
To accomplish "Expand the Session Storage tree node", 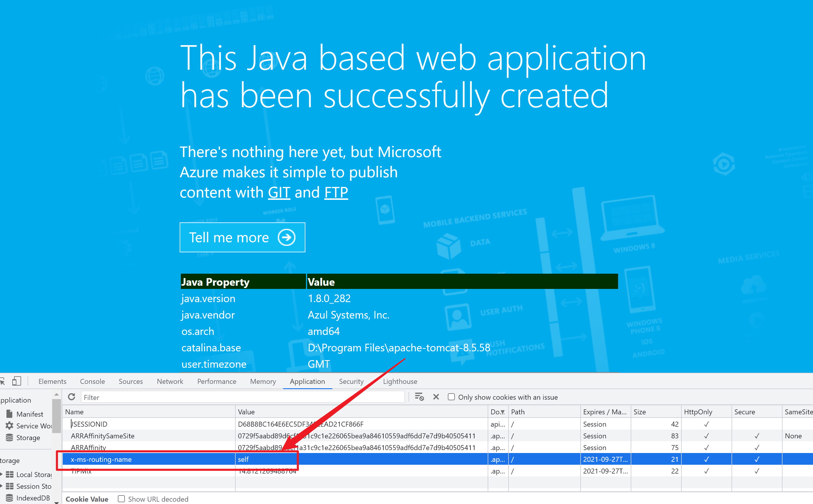I will 1,486.
